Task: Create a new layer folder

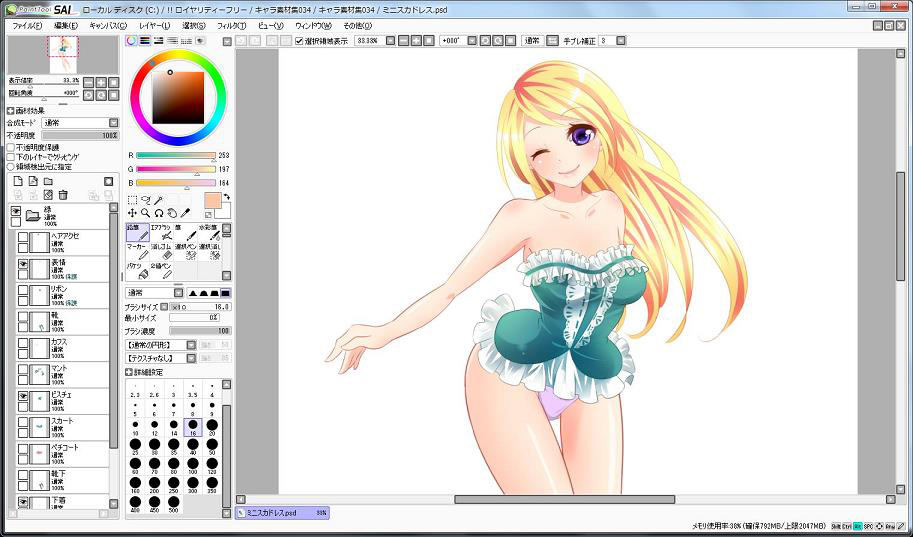Action: point(47,181)
